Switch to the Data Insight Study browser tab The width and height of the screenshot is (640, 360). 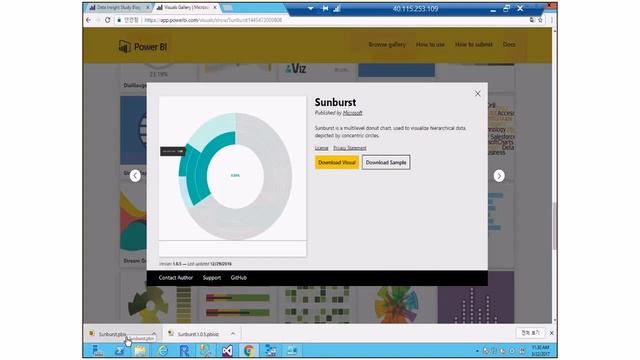point(118,8)
